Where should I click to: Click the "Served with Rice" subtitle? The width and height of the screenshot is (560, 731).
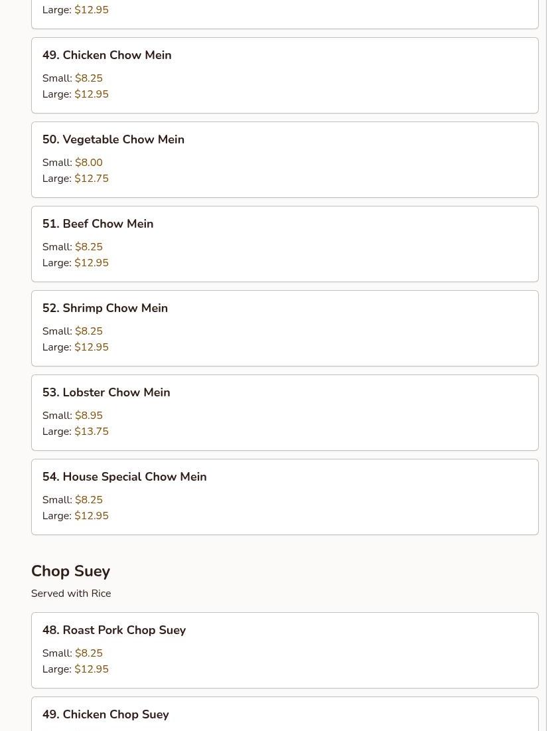(71, 594)
